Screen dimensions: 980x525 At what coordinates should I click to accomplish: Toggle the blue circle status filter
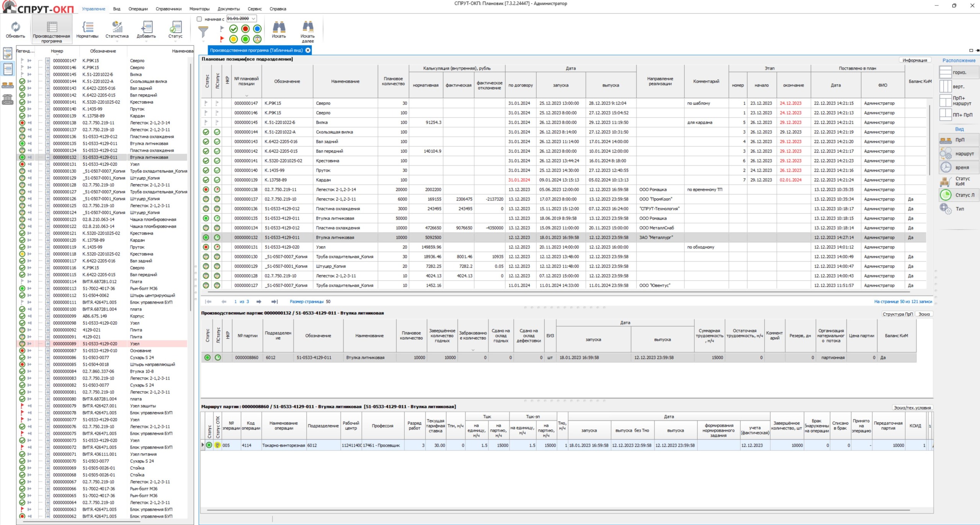(257, 29)
